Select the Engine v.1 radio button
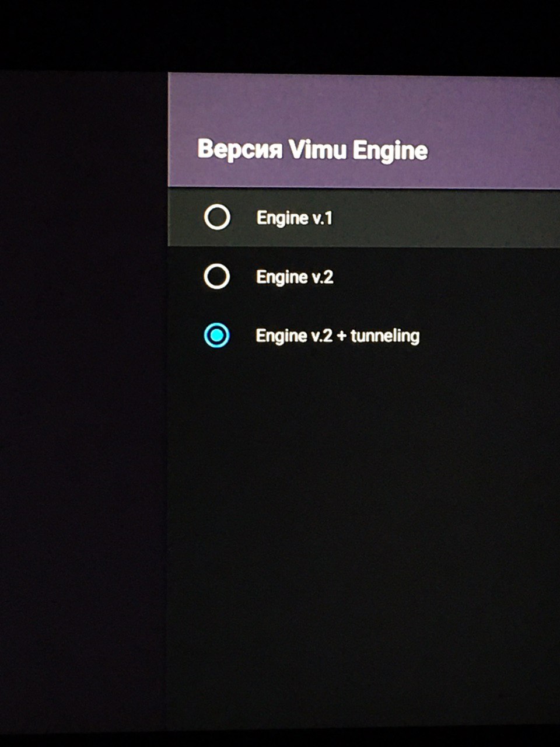The width and height of the screenshot is (560, 747). [x=217, y=218]
